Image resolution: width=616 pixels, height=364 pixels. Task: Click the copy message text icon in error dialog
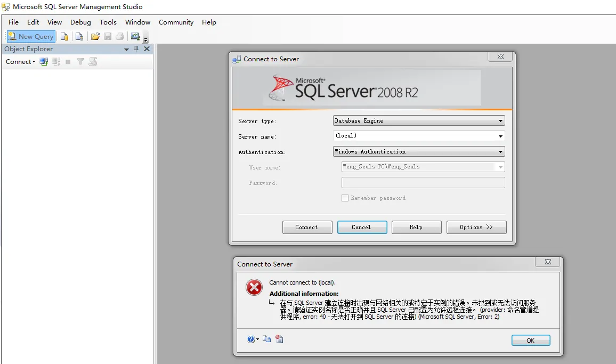(x=267, y=339)
